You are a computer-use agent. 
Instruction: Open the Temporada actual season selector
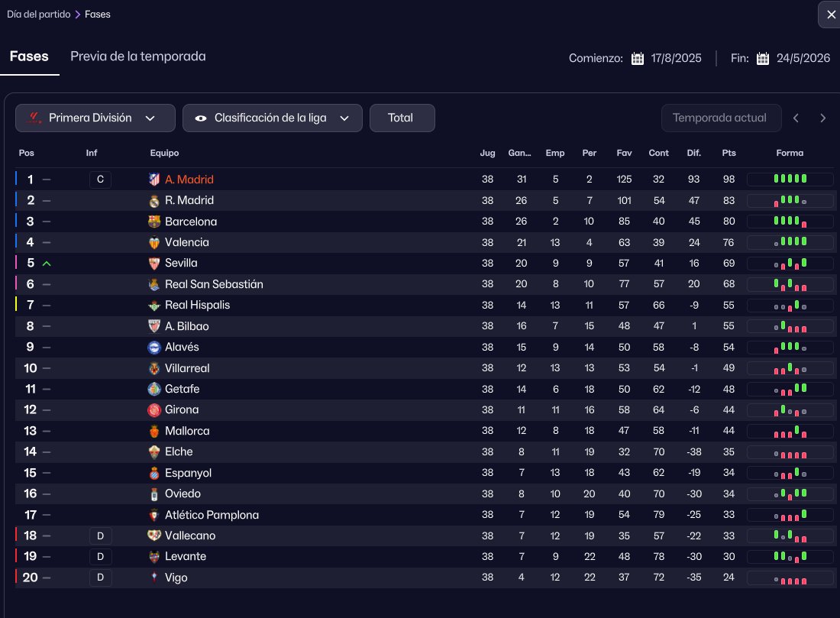[x=721, y=118]
